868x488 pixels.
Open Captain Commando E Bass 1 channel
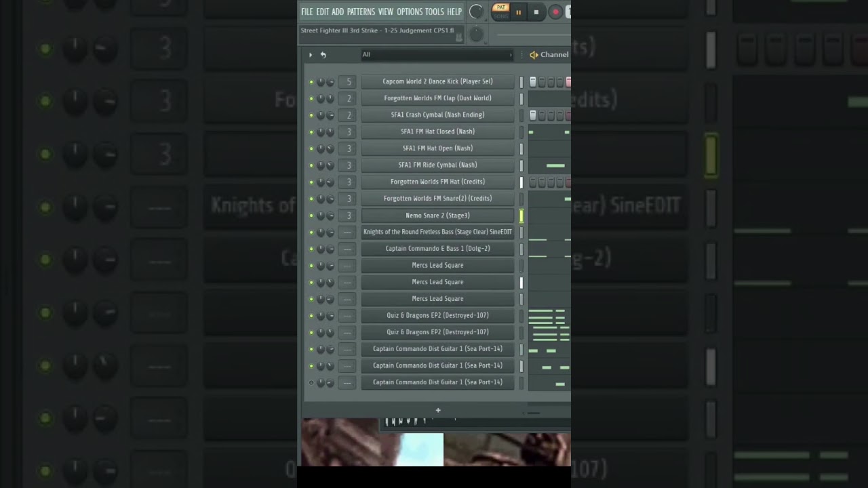tap(437, 249)
